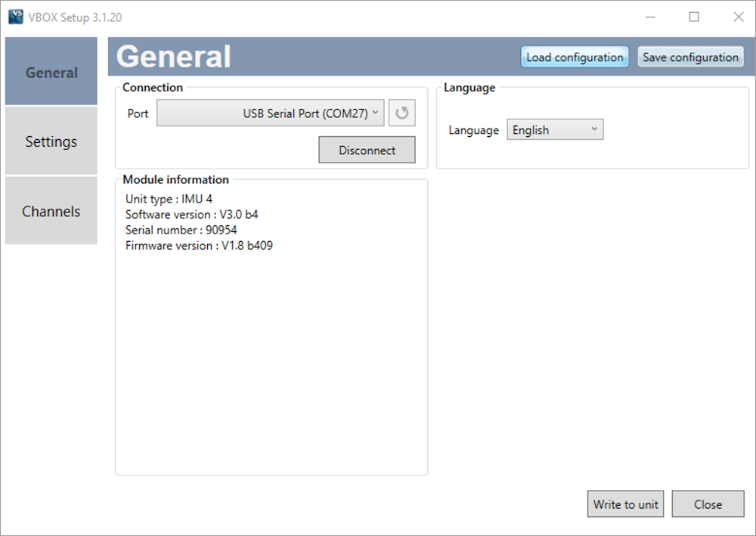
Task: Switch to the Settings tab
Action: [51, 141]
